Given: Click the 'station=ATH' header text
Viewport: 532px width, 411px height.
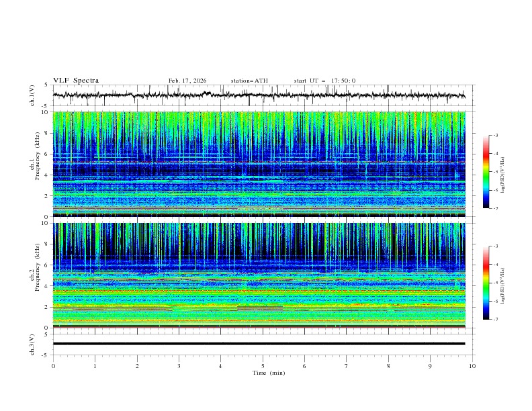Looking at the screenshot, I should click(249, 81).
